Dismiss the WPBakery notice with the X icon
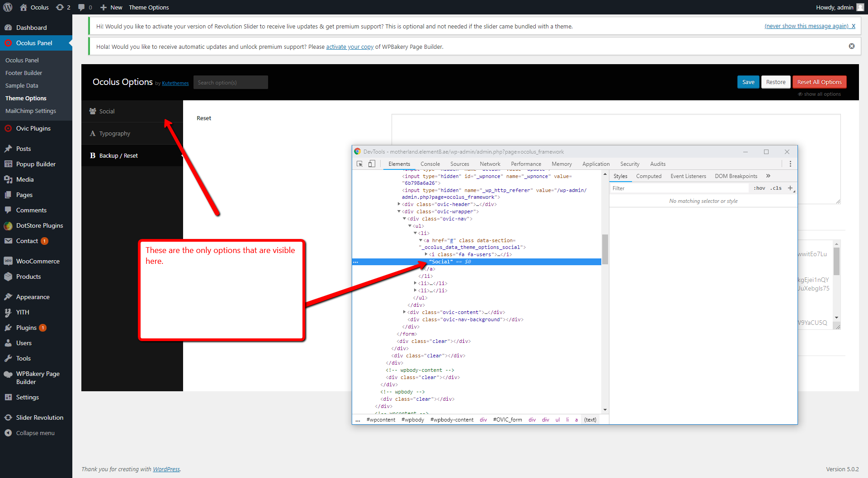 (852, 46)
